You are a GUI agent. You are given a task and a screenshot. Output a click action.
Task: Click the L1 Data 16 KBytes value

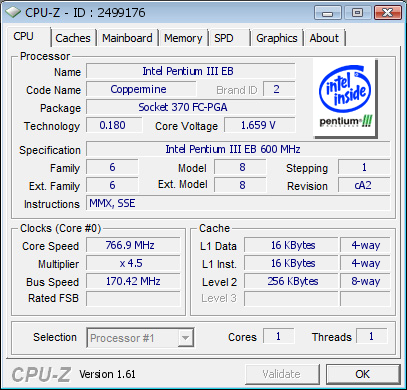pyautogui.click(x=291, y=245)
